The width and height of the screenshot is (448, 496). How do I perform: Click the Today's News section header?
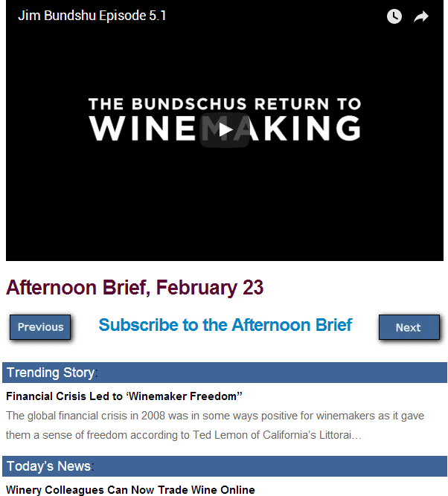point(48,466)
